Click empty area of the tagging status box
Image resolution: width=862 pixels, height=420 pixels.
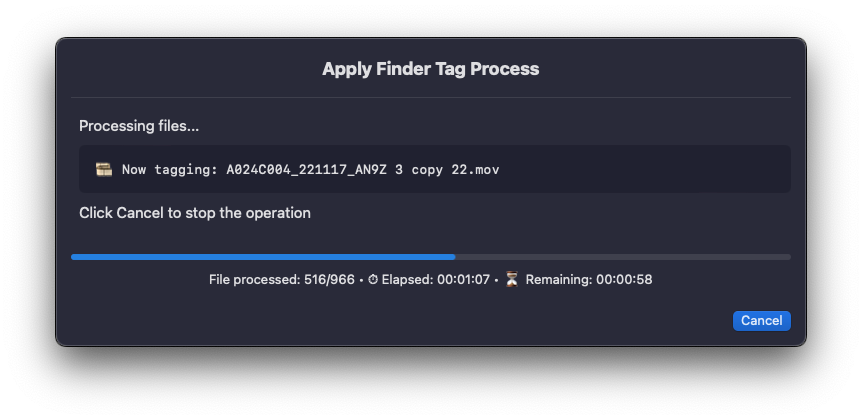click(650, 170)
